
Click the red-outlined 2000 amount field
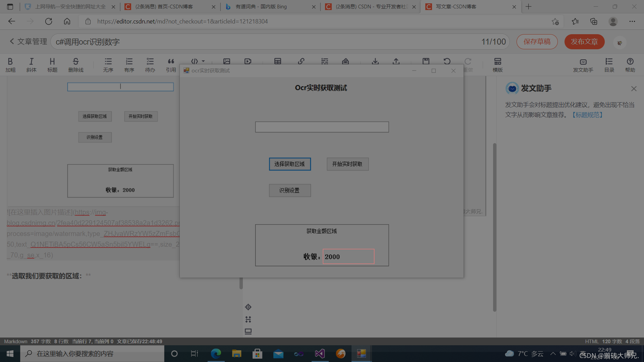[x=348, y=256]
